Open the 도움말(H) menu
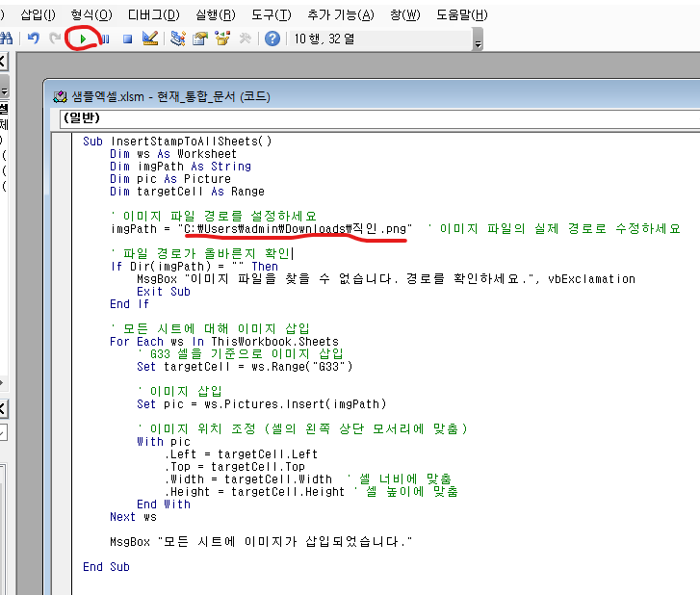This screenshot has height=595, width=700. coord(461,15)
